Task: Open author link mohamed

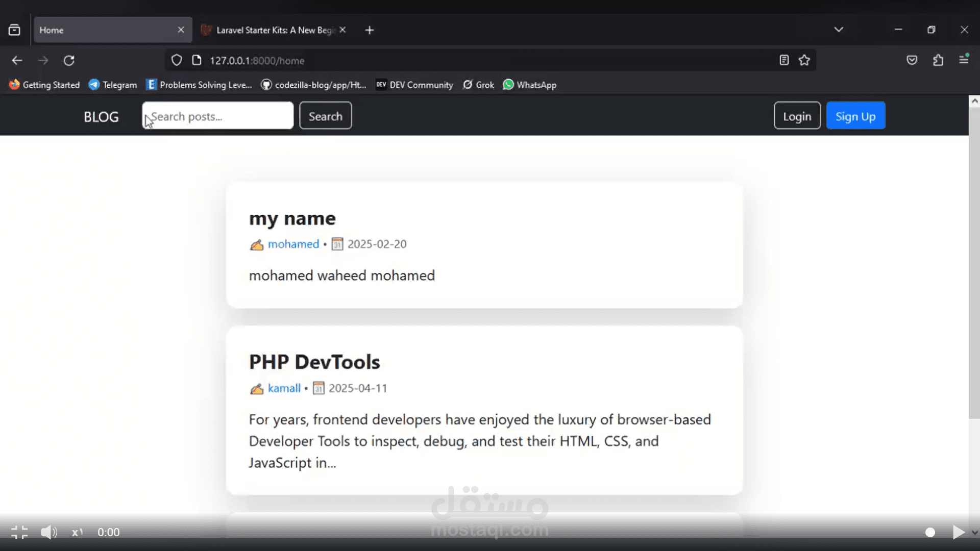Action: click(x=293, y=244)
